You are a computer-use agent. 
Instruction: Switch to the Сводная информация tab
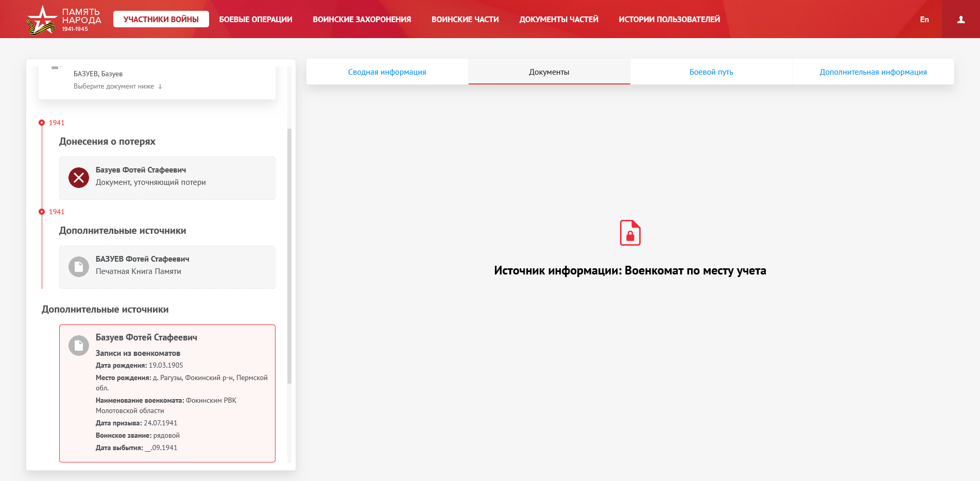387,72
